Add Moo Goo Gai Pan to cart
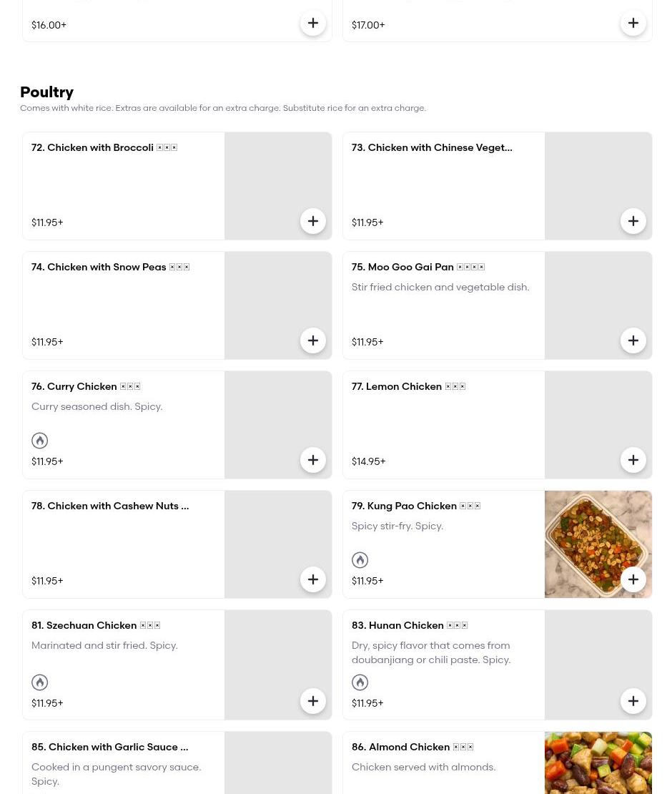 (x=633, y=340)
